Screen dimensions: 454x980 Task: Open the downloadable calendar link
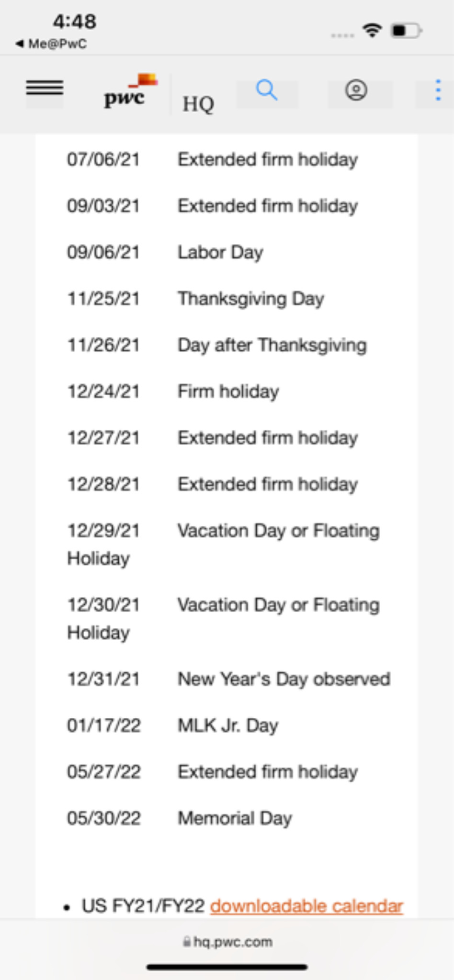click(x=306, y=906)
